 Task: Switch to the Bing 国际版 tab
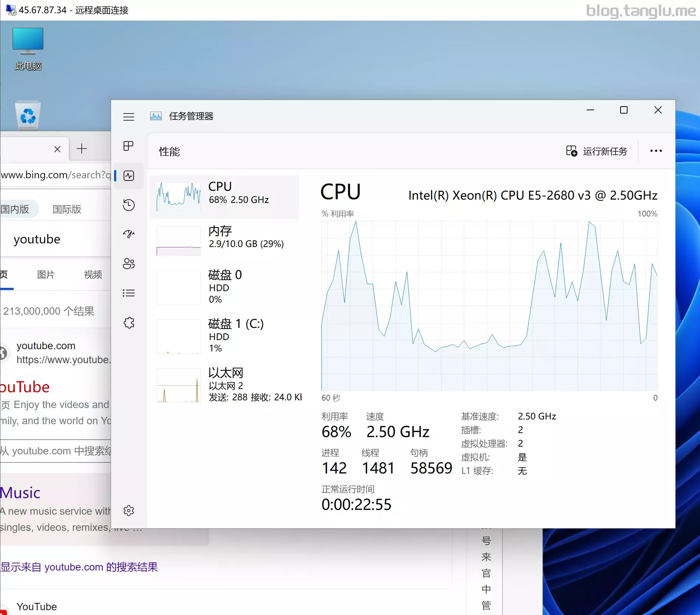click(x=67, y=209)
